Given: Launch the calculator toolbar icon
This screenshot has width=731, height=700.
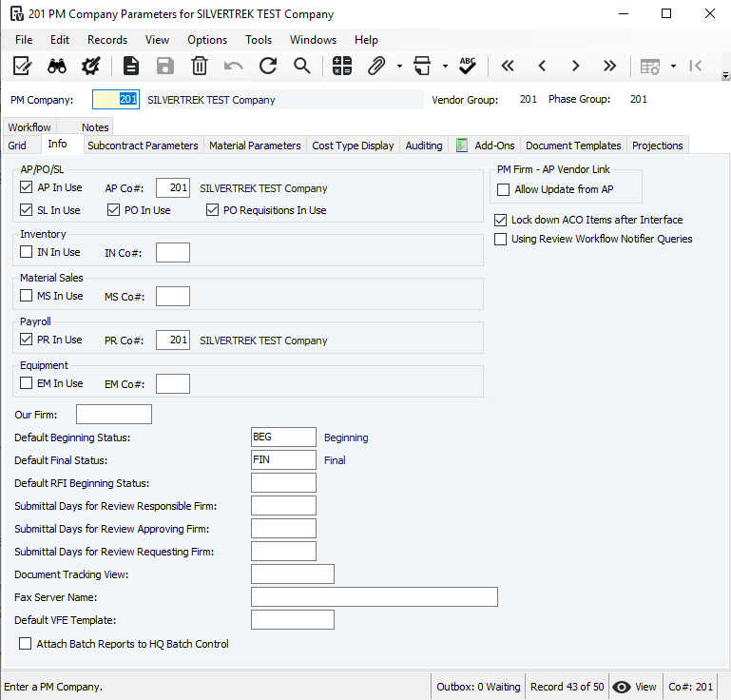Looking at the screenshot, I should point(342,66).
